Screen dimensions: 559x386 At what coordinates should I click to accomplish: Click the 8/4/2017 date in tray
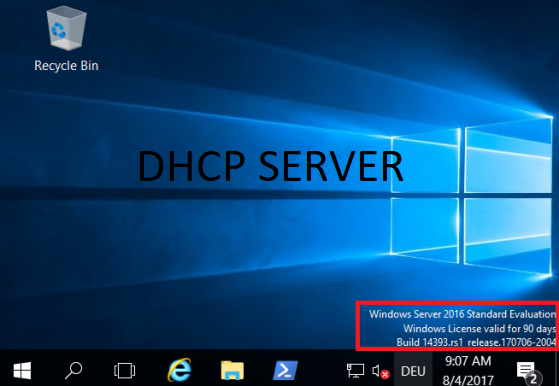(468, 380)
